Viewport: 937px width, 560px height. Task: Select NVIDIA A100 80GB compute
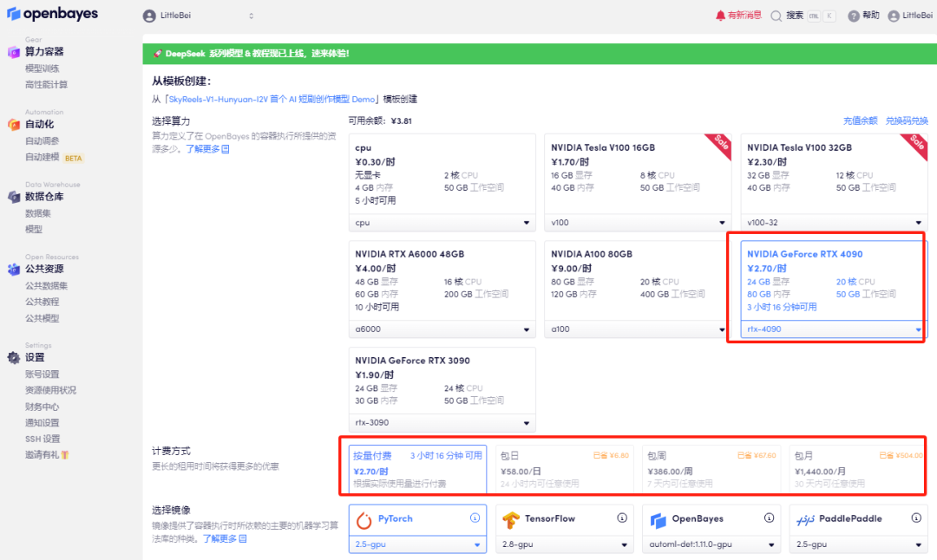[x=638, y=281]
